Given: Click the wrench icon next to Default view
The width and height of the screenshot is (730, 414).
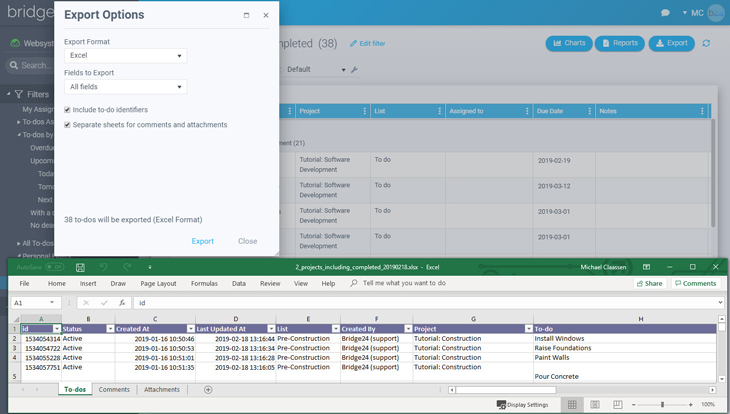Looking at the screenshot, I should tap(354, 69).
